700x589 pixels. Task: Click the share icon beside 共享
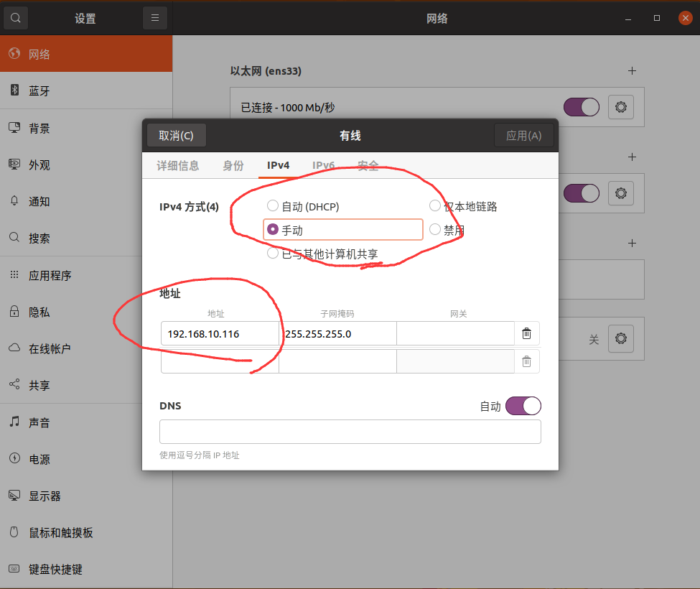(14, 384)
